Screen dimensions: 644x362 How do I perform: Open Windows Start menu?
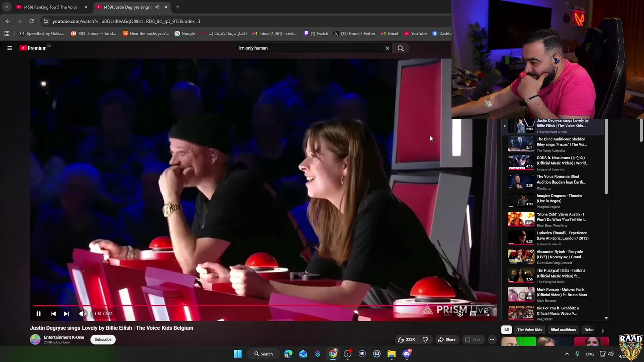tap(238, 354)
